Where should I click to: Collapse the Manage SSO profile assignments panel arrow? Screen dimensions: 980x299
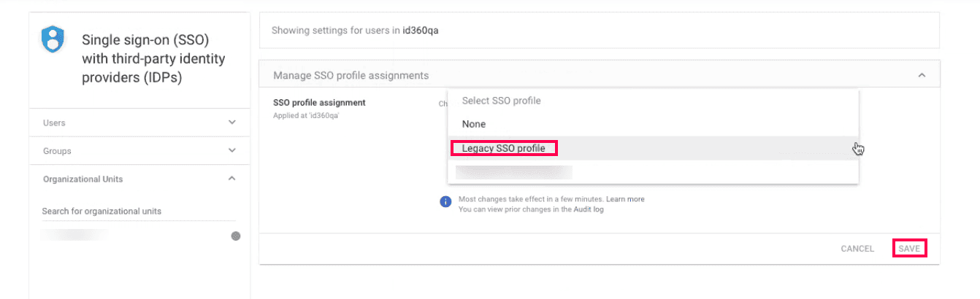pos(922,75)
